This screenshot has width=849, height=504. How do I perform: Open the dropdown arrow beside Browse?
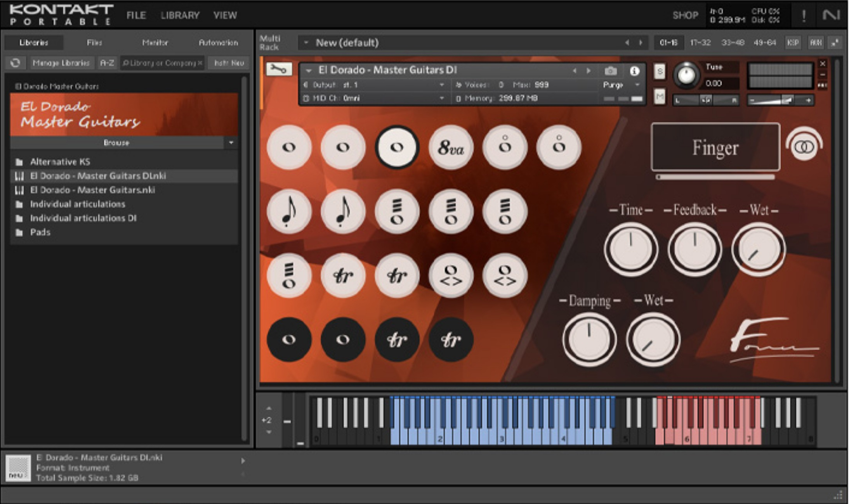(231, 143)
